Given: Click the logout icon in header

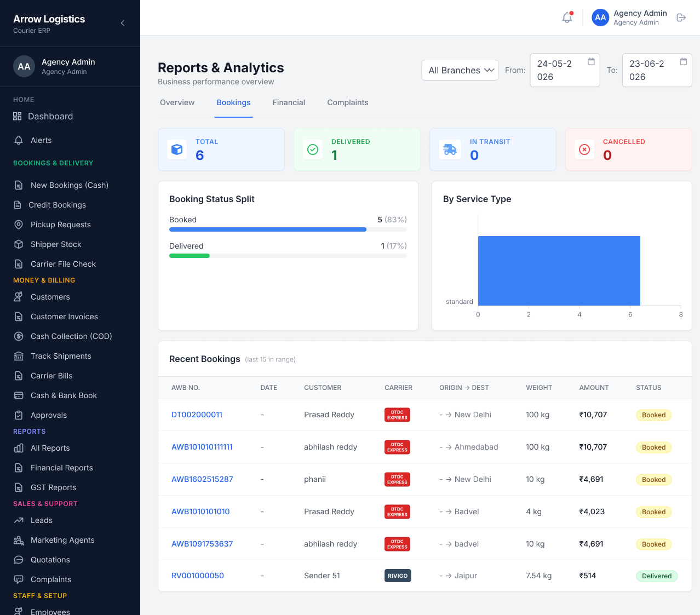Looking at the screenshot, I should point(681,18).
